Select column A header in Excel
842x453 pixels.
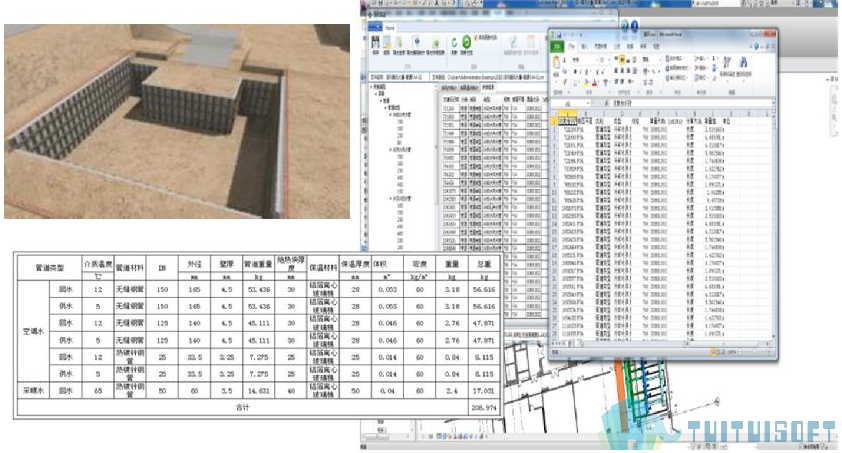pyautogui.click(x=568, y=113)
